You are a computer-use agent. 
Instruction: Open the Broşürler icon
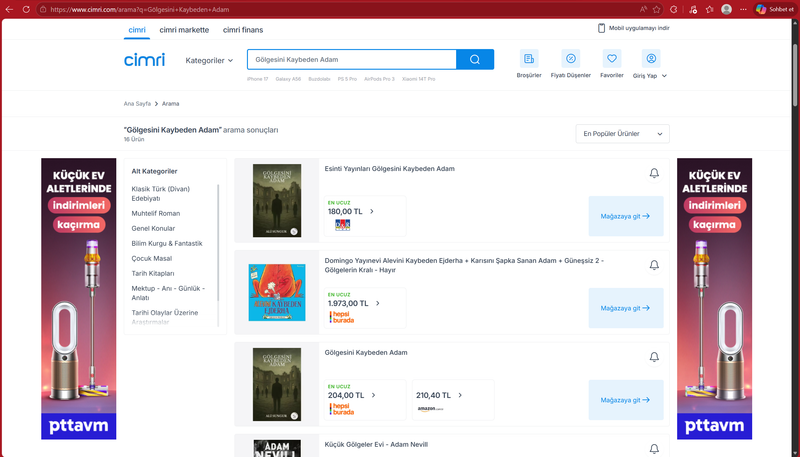[x=529, y=59]
